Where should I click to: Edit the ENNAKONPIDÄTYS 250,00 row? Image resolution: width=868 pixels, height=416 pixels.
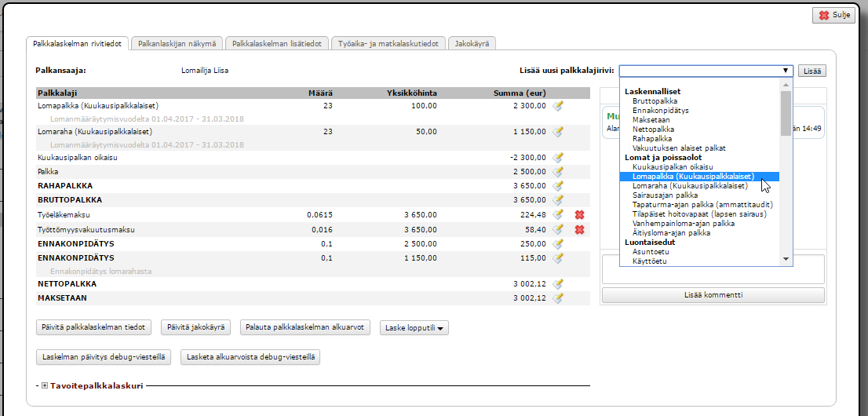pos(558,244)
